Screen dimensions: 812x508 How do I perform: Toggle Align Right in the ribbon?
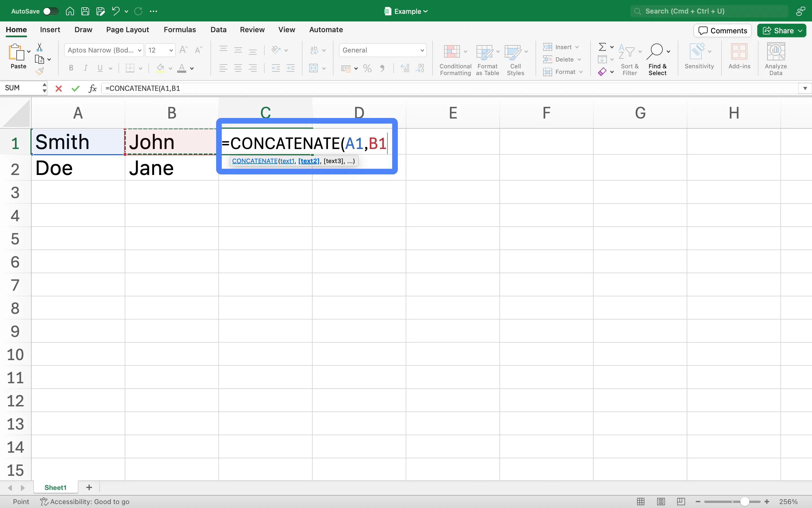tap(253, 68)
